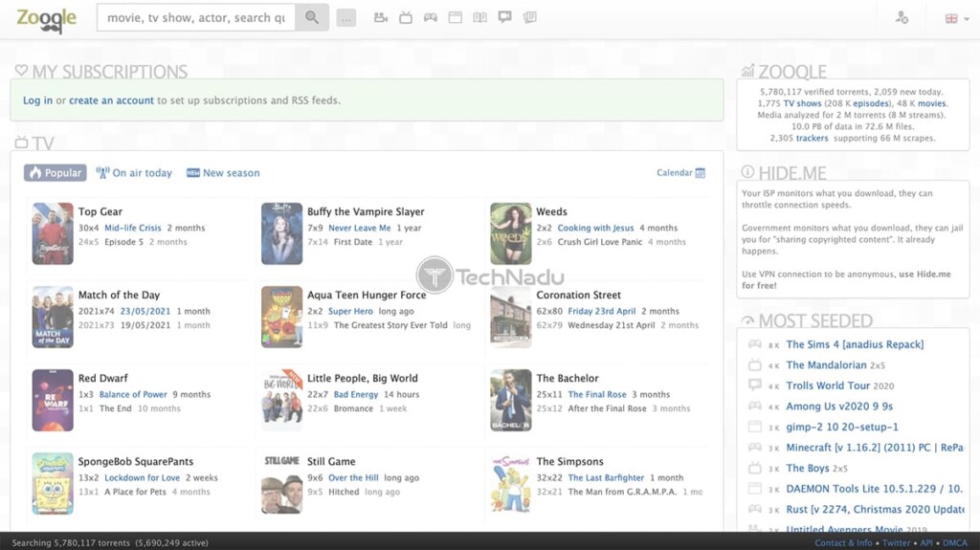Click the Zooqle logo
The width and height of the screenshot is (980, 550).
click(46, 19)
